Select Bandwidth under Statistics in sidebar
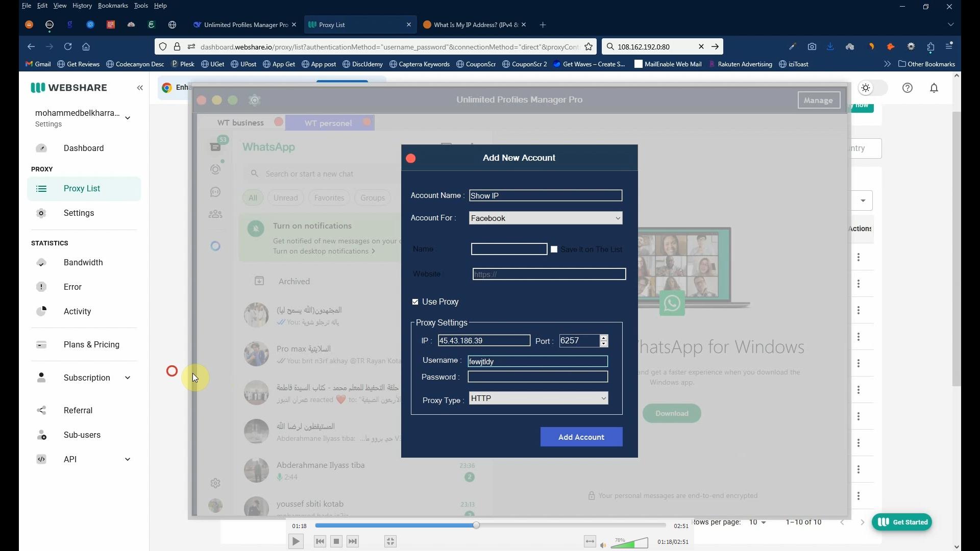980x551 pixels. point(84,262)
